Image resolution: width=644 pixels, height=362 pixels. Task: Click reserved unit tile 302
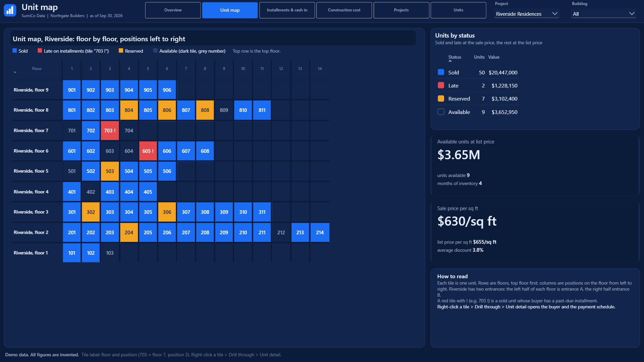(91, 212)
